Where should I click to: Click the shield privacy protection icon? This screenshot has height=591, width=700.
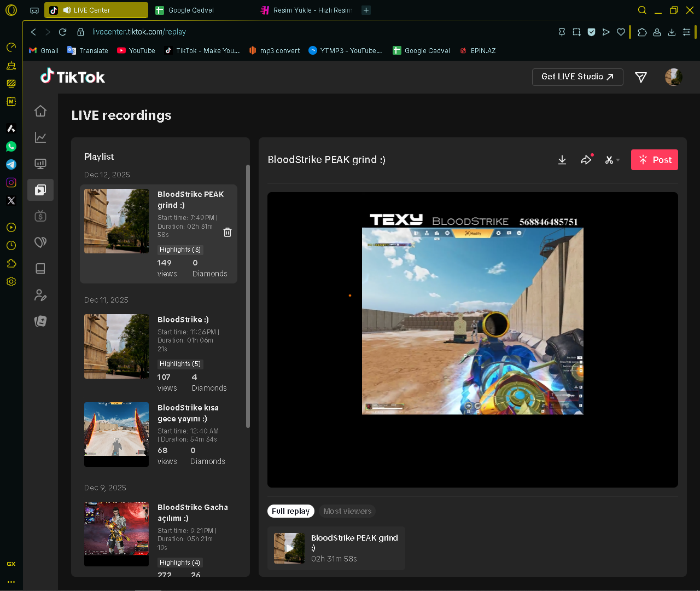591,32
